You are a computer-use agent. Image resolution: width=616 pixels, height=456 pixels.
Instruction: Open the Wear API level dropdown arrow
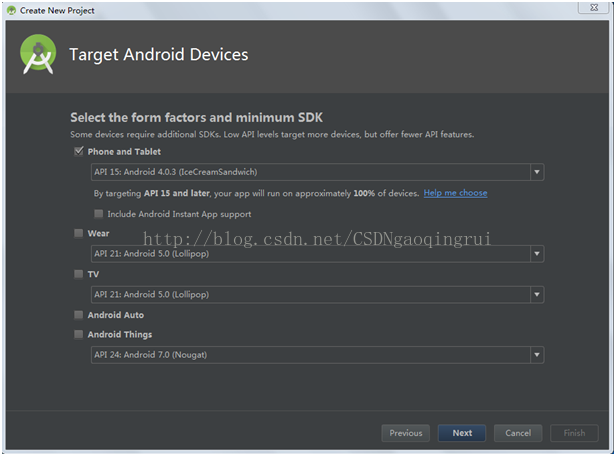tap(537, 254)
